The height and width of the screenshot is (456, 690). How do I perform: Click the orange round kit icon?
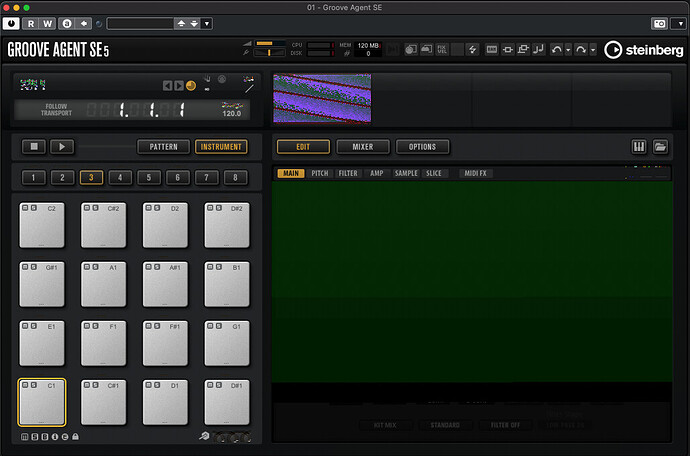click(191, 85)
